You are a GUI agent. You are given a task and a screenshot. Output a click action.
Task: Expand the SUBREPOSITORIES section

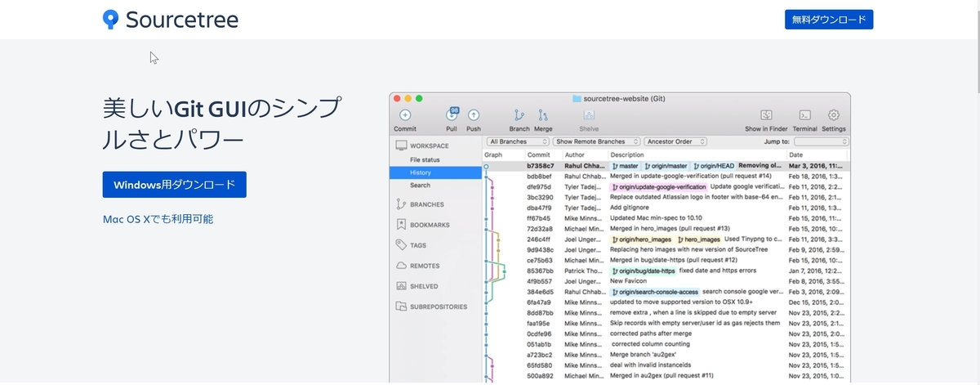[x=439, y=307]
